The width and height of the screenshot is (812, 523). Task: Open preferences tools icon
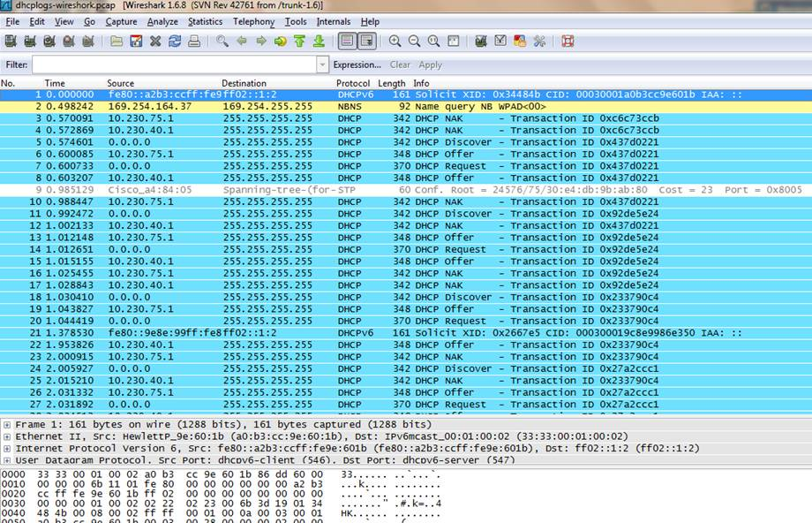coord(539,41)
